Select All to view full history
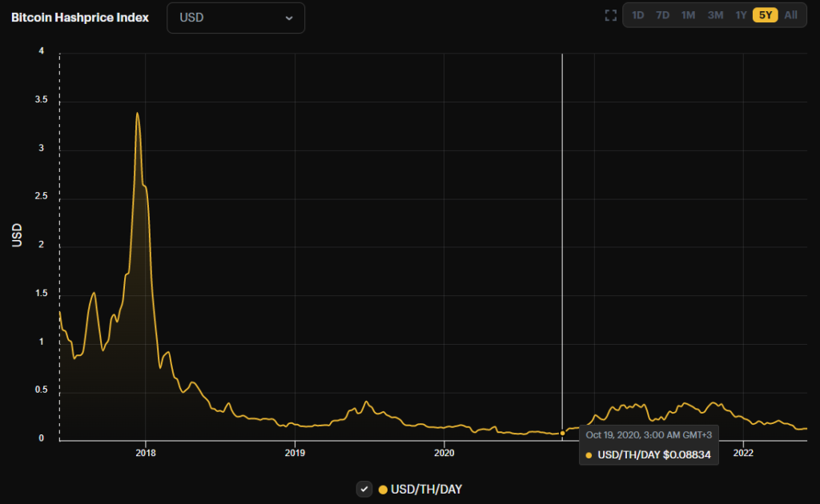Viewport: 820px width, 504px height. (790, 14)
